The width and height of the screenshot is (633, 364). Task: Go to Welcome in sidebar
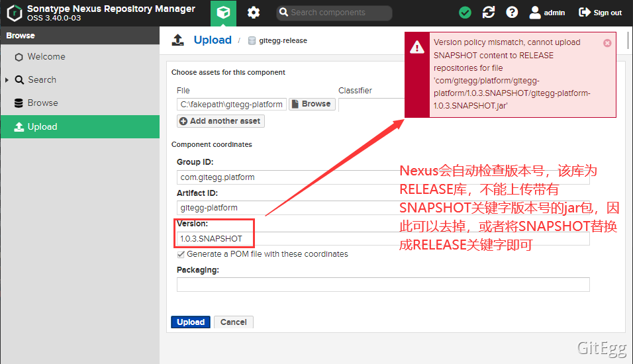click(x=80, y=57)
